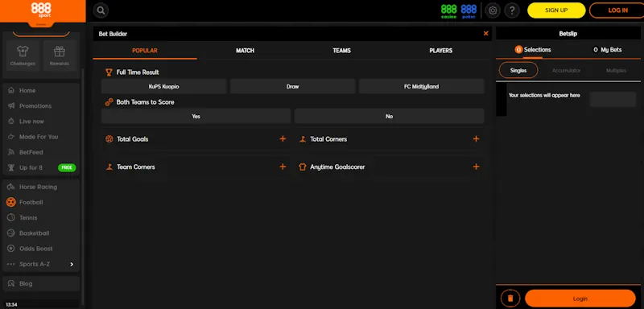Image resolution: width=644 pixels, height=309 pixels.
Task: Click the Anytime Goalscorer label
Action: pos(337,167)
